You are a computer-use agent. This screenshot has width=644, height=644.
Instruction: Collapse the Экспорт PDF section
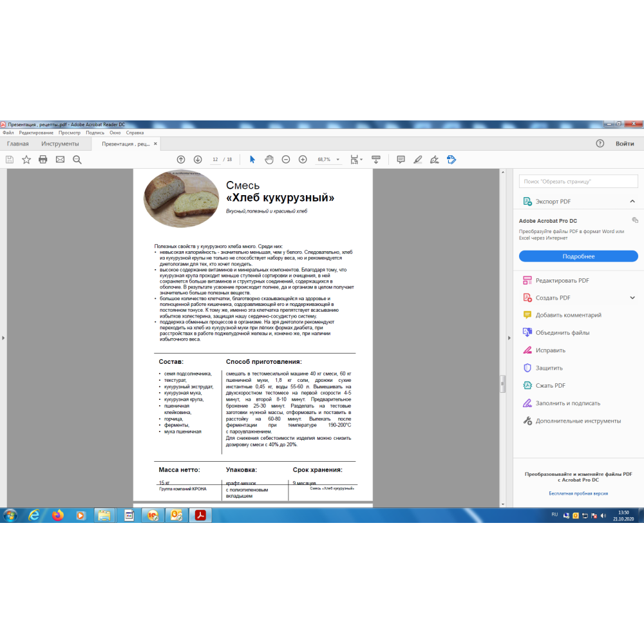(x=632, y=202)
